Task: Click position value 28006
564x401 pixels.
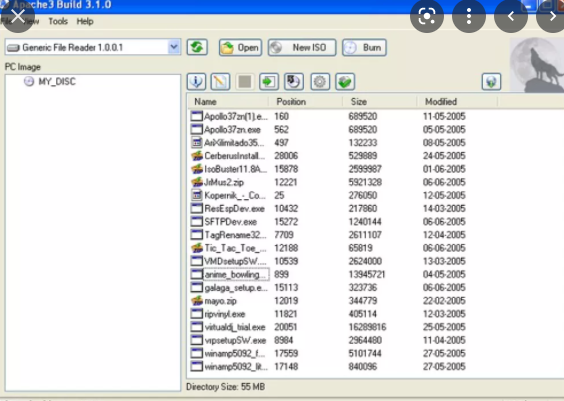Action: coord(286,156)
